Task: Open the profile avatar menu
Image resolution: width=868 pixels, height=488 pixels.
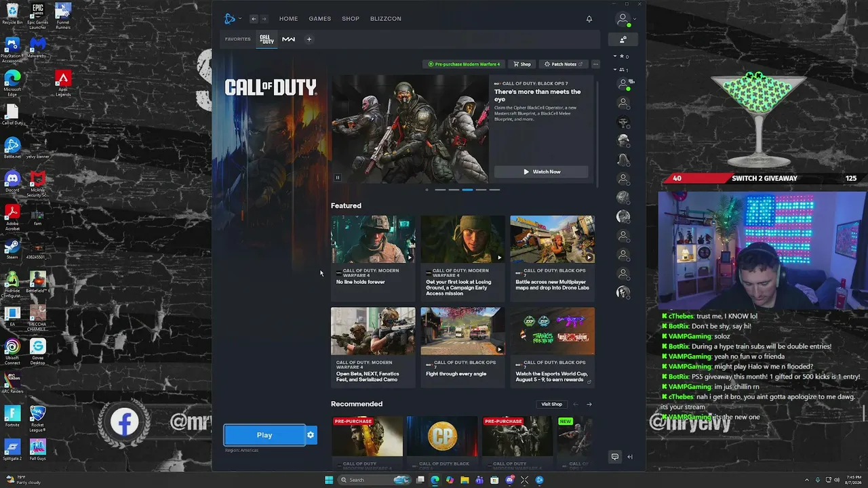Action: pyautogui.click(x=623, y=19)
